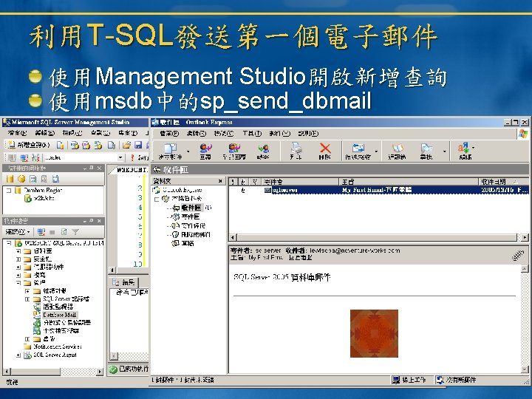The image size is (532, 399).
Task: Click the Refresh icon in Object Explorer toolbar
Action: coord(64,232)
